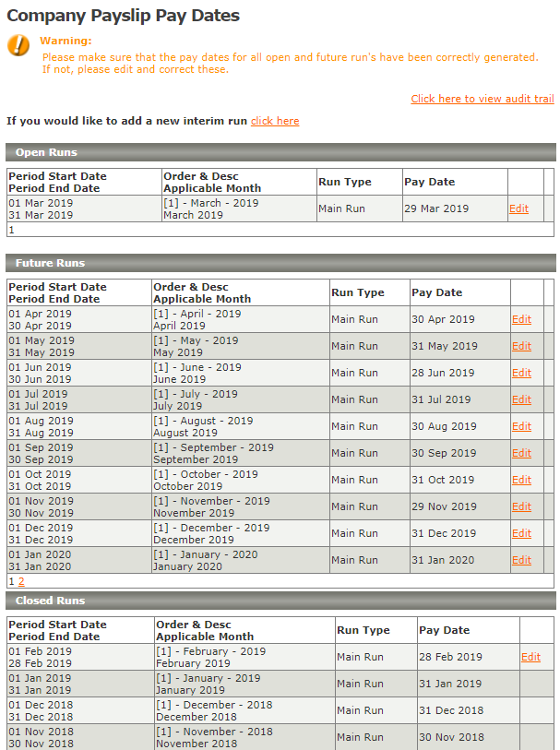Select the 31 Dec 2019 pay date cell
560x750 pixels.
tap(460, 534)
